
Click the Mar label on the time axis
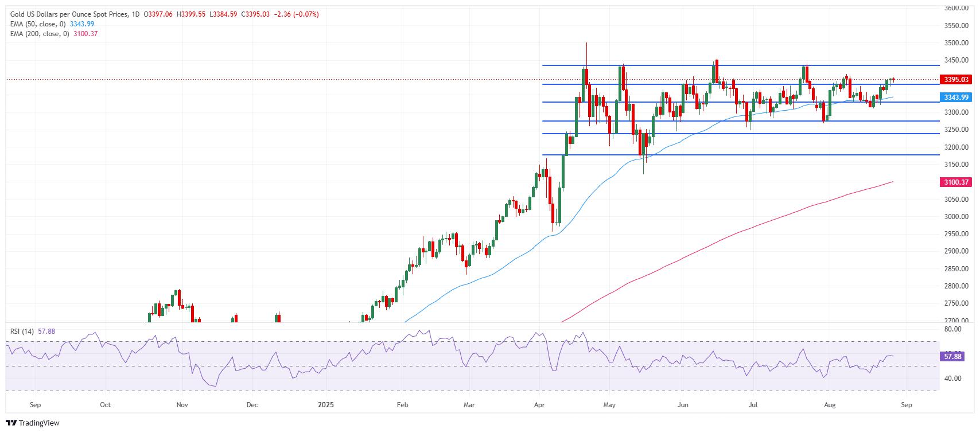point(469,405)
